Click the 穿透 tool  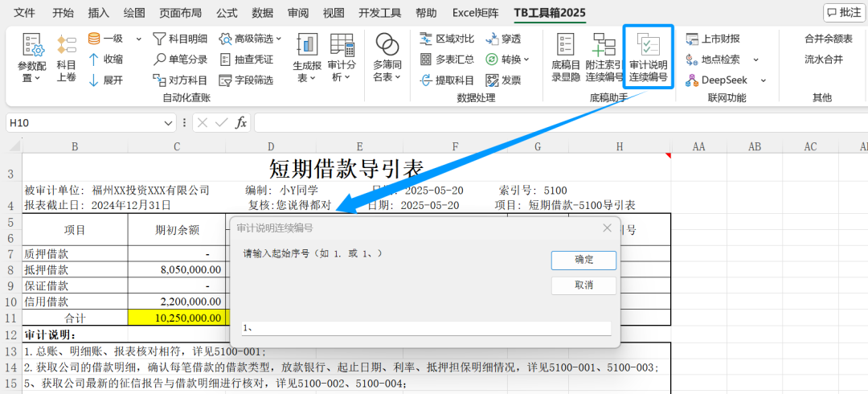tap(503, 39)
